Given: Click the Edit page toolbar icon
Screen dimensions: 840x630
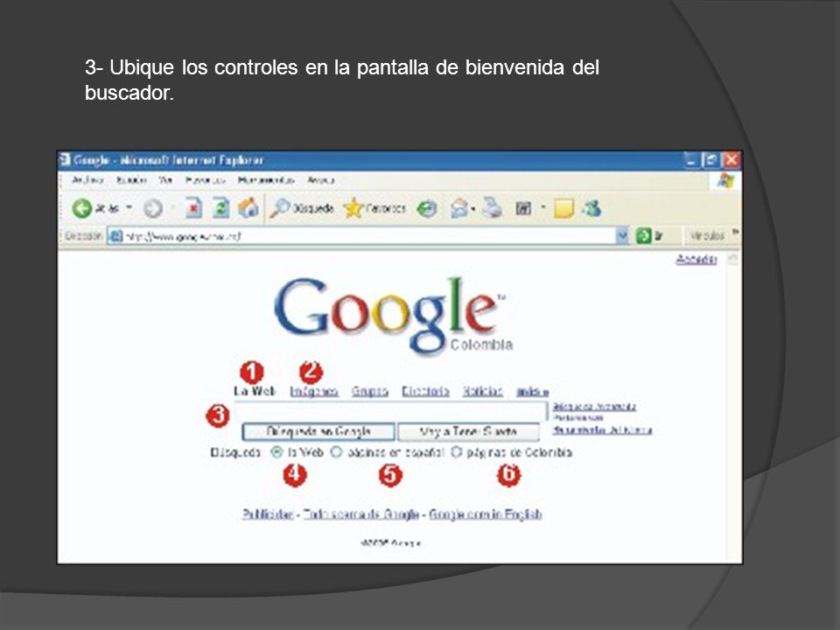Looking at the screenshot, I should click(523, 208).
